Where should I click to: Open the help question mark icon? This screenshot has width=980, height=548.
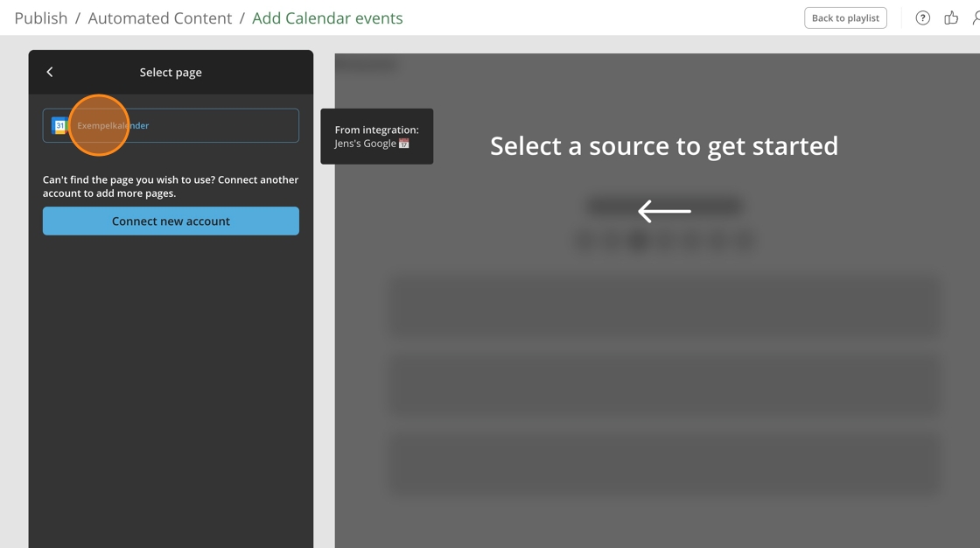pos(922,18)
